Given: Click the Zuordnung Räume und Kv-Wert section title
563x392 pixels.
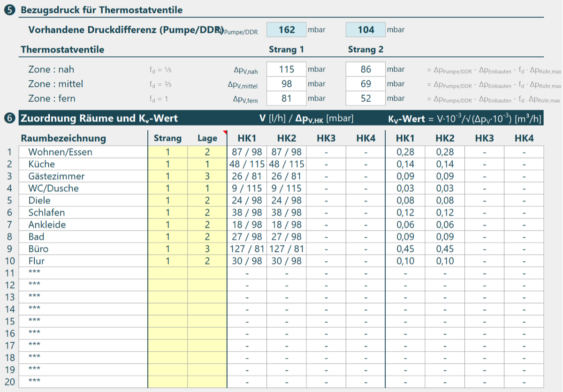Looking at the screenshot, I should pos(99,118).
